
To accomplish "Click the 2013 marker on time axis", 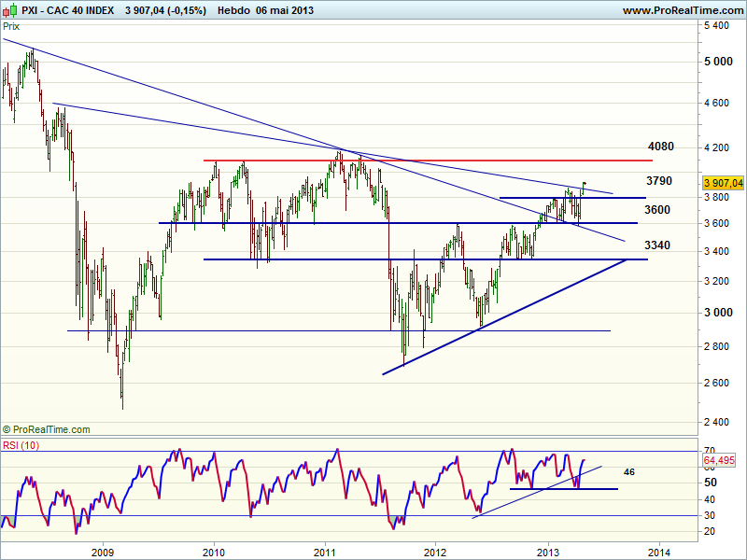I will [x=548, y=550].
